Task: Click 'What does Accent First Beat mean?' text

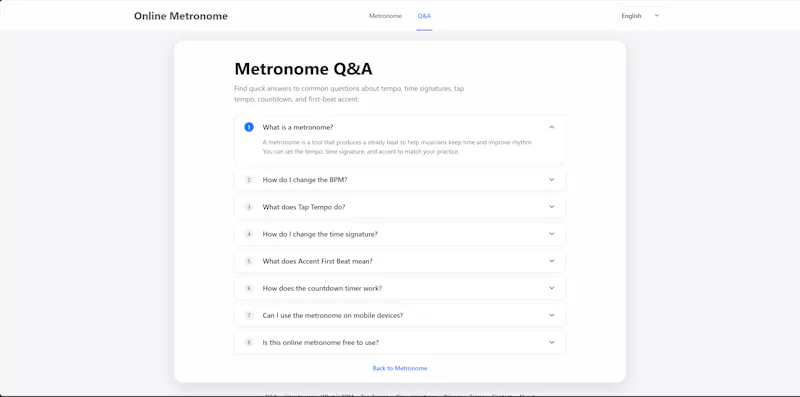Action: click(317, 261)
